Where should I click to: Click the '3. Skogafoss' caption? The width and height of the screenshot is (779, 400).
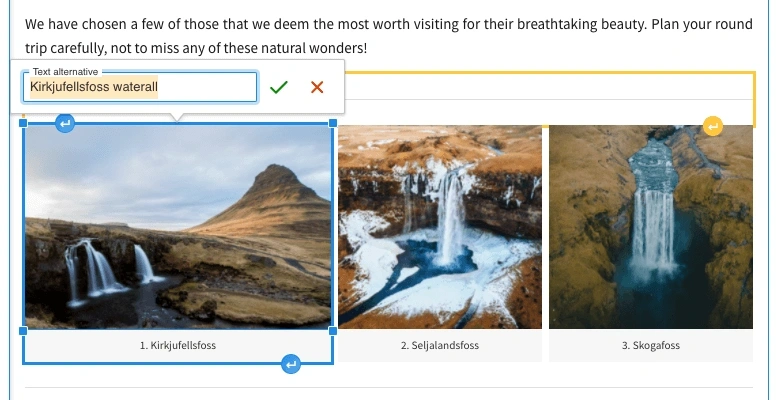(x=650, y=346)
